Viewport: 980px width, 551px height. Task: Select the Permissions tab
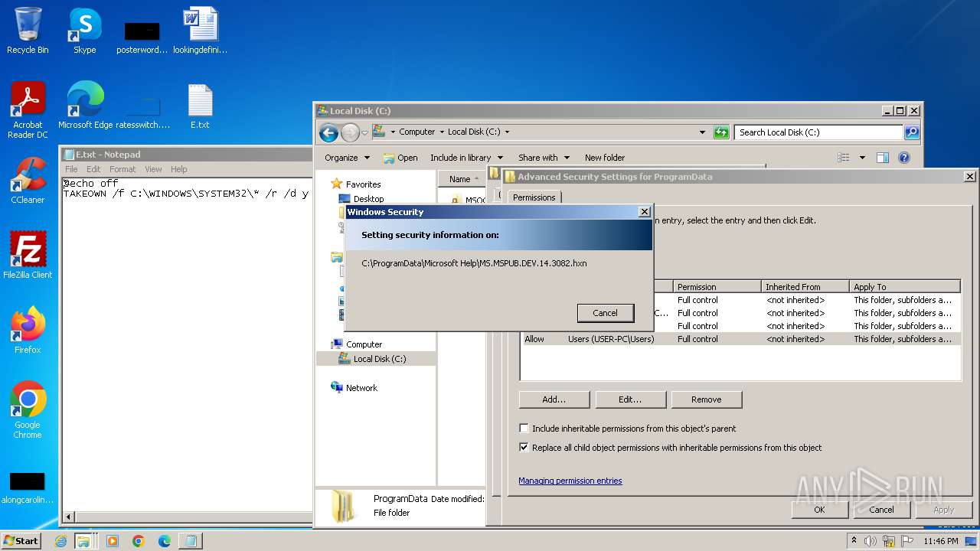(534, 197)
